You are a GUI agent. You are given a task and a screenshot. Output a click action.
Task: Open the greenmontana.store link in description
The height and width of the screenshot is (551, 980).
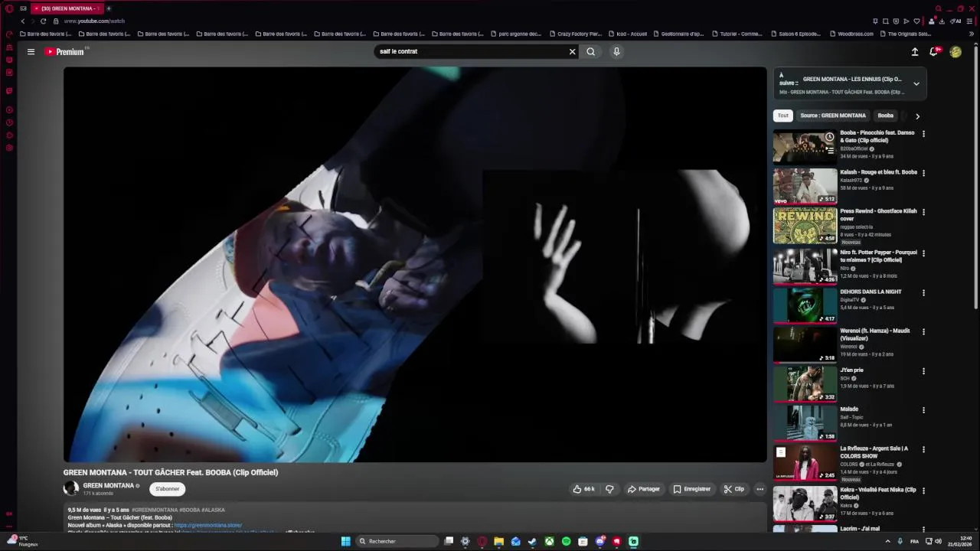[208, 526]
